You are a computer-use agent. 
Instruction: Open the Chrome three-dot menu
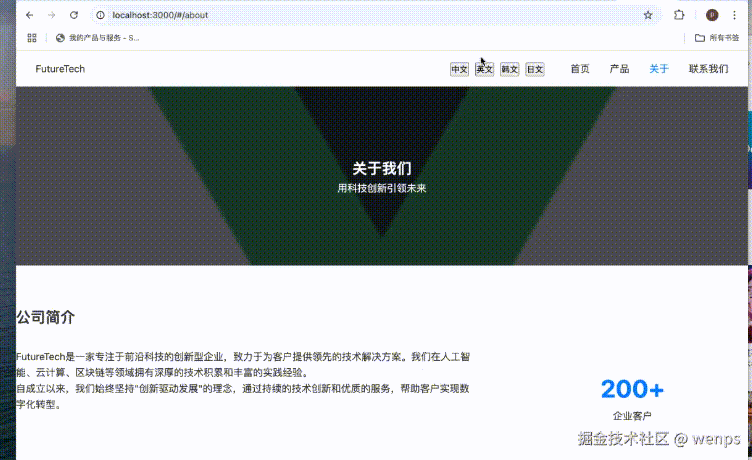tap(734, 15)
